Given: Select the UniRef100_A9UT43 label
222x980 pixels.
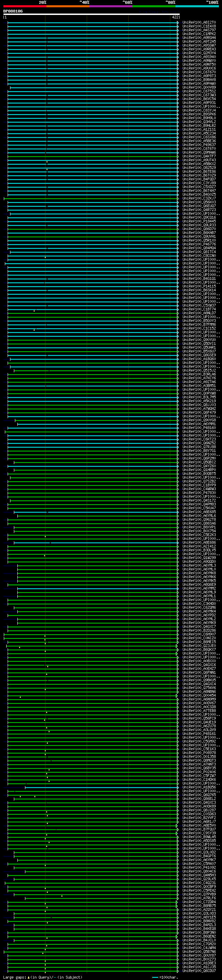Looking at the screenshot, I should (x=199, y=160).
